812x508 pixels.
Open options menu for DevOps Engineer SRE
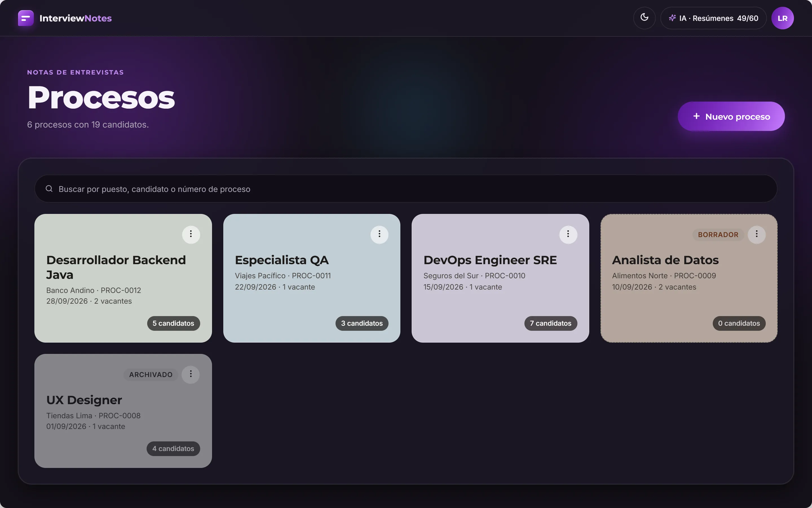tap(568, 234)
